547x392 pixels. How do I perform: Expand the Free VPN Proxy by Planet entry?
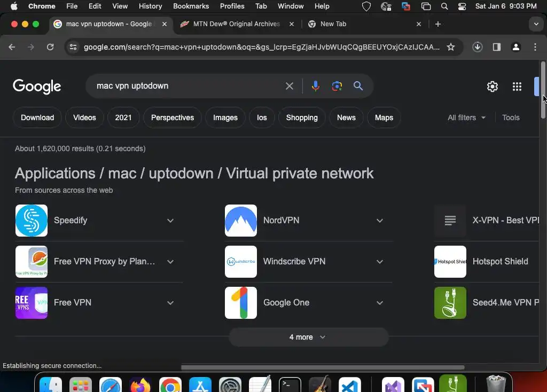[x=170, y=262]
